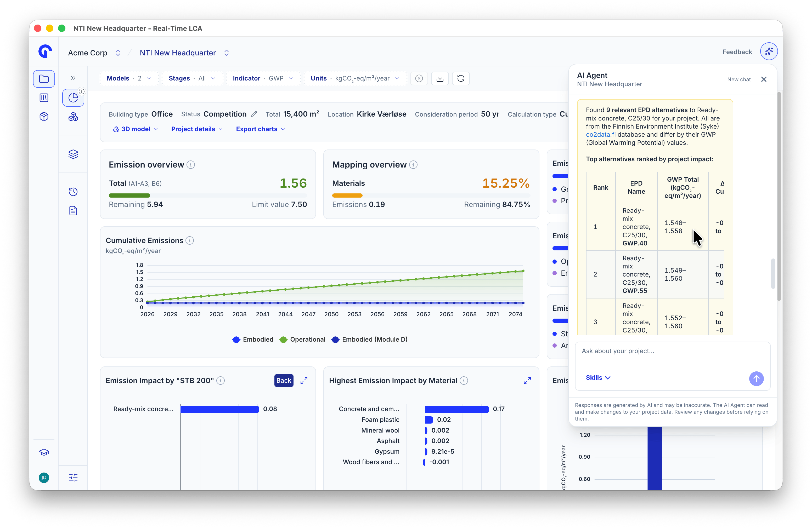Open the 3D cube package icon

pyautogui.click(x=44, y=117)
